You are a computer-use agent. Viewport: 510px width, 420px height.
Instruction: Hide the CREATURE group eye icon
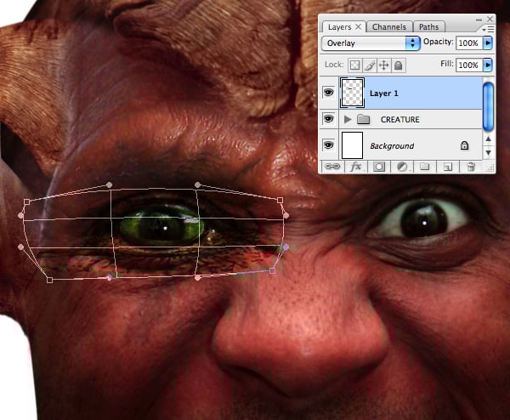click(x=328, y=119)
